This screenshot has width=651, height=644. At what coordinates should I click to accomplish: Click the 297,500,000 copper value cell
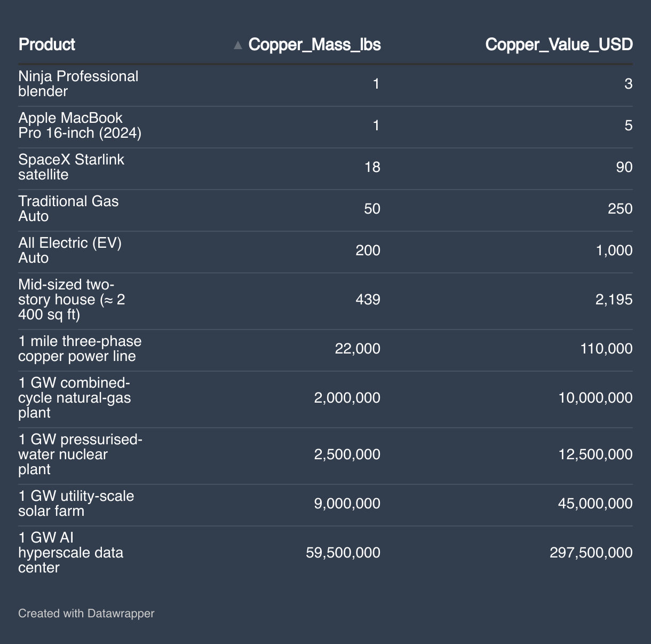[591, 553]
